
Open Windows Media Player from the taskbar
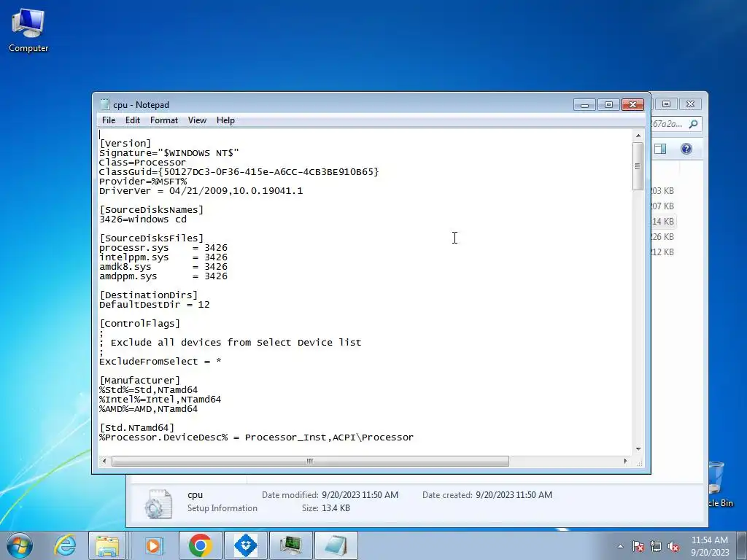(x=153, y=545)
